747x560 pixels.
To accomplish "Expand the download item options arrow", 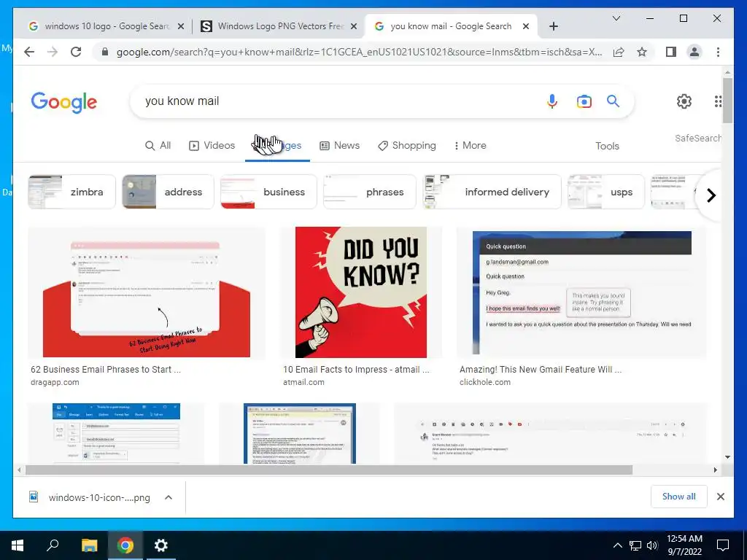I will pos(169,497).
